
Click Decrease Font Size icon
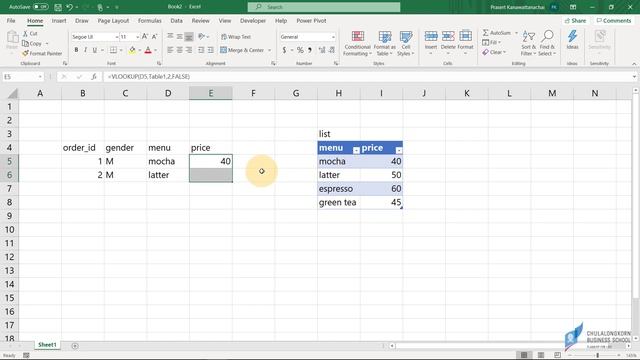tap(154, 37)
